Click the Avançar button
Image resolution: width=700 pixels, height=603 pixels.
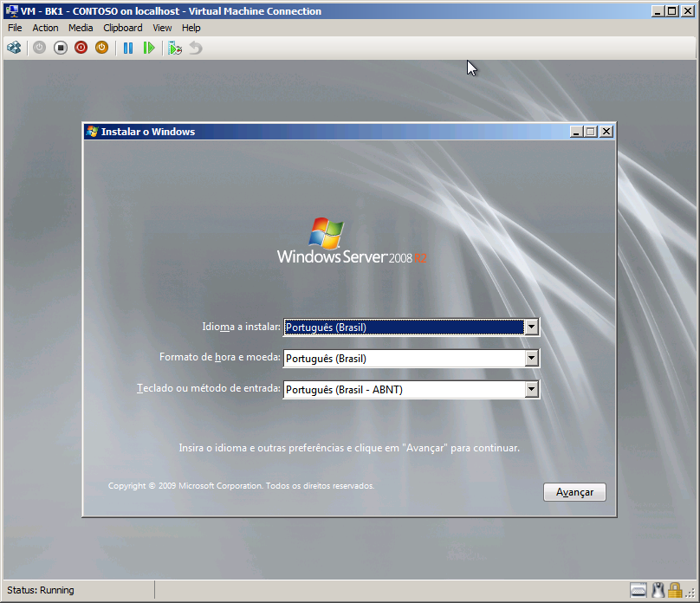point(574,492)
